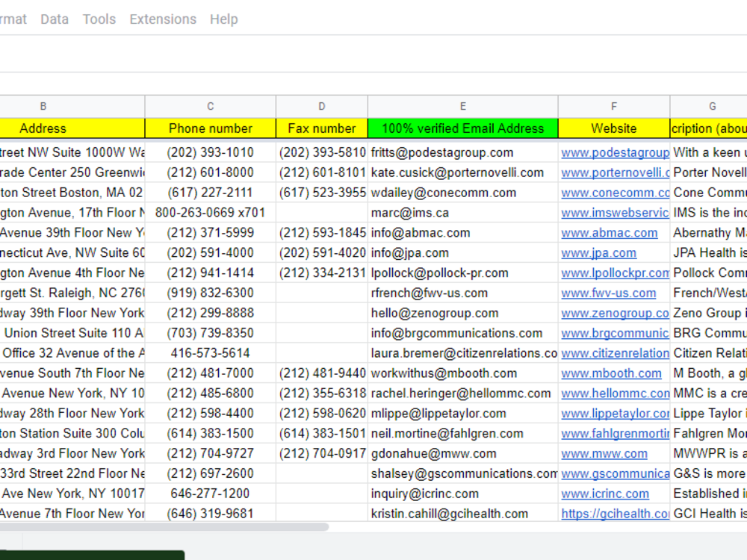Viewport: 747px width, 560px height.
Task: Open the Help menu
Action: pyautogui.click(x=224, y=19)
